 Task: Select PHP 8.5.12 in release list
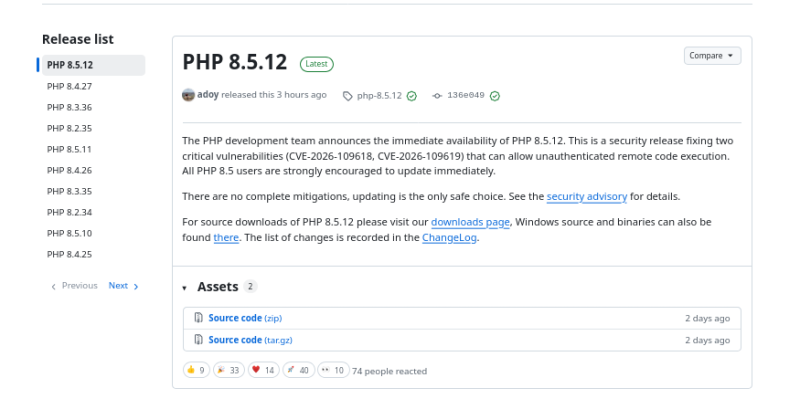[x=93, y=65]
